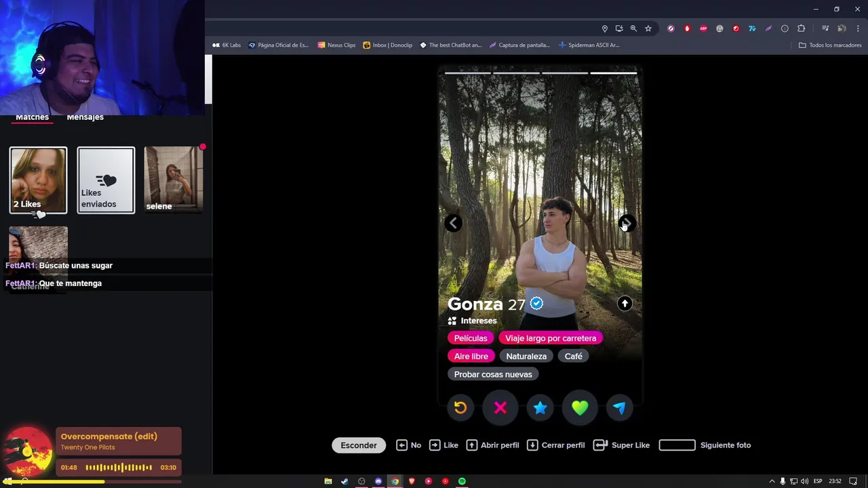Open browser location permission icon
868x488 pixels.
tap(605, 28)
